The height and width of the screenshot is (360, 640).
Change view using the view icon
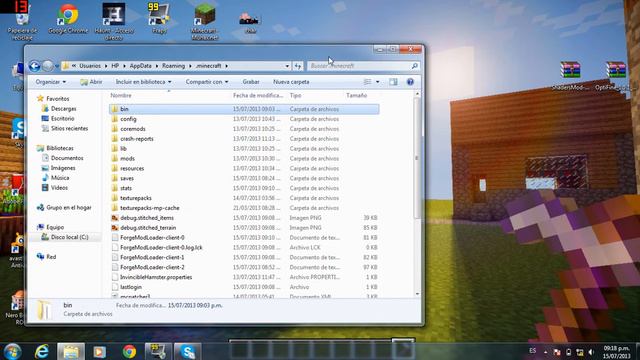coord(368,82)
